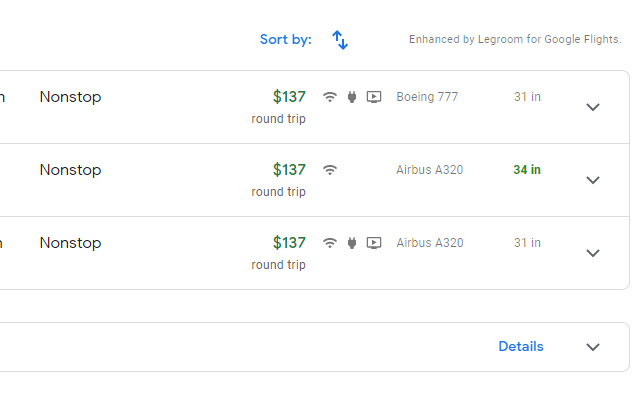Click Wi-Fi icon on third flight row
This screenshot has height=400, width=640.
pyautogui.click(x=330, y=243)
